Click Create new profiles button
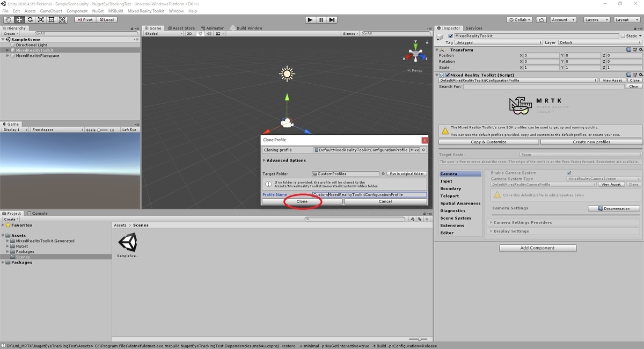644x349 pixels. (591, 142)
